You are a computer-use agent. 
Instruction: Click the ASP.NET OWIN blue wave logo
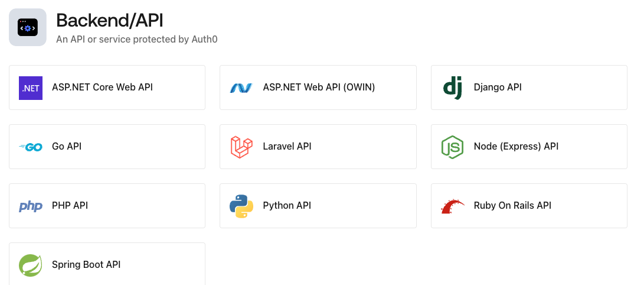click(x=241, y=88)
